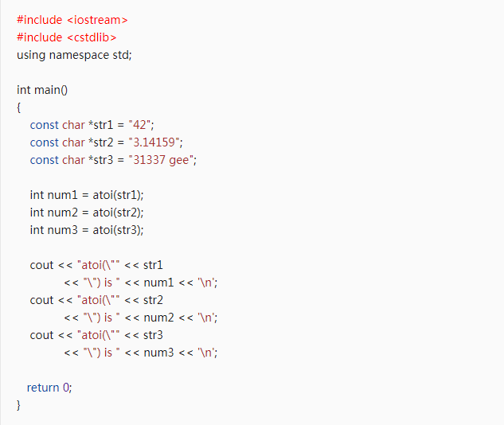Click the 'using namespace std;' statement
The height and width of the screenshot is (425, 504).
[74, 55]
